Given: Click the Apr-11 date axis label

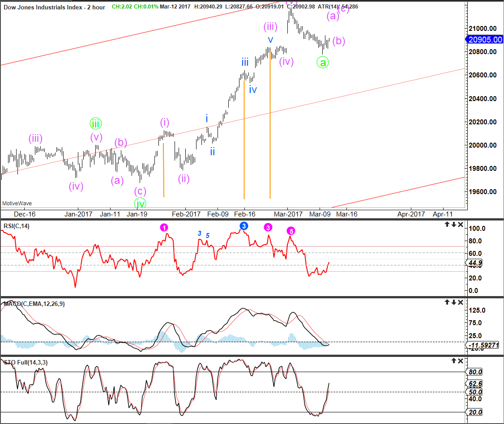Looking at the screenshot, I should (x=443, y=214).
